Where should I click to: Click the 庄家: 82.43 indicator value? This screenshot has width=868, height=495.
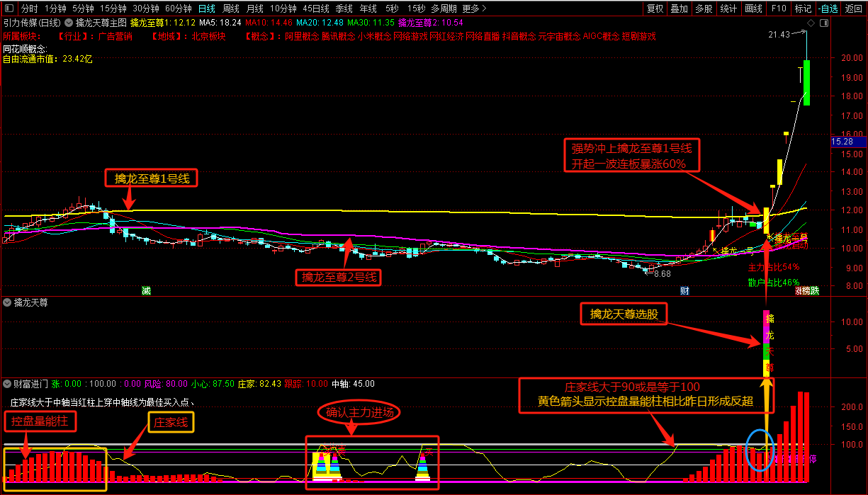[259, 384]
